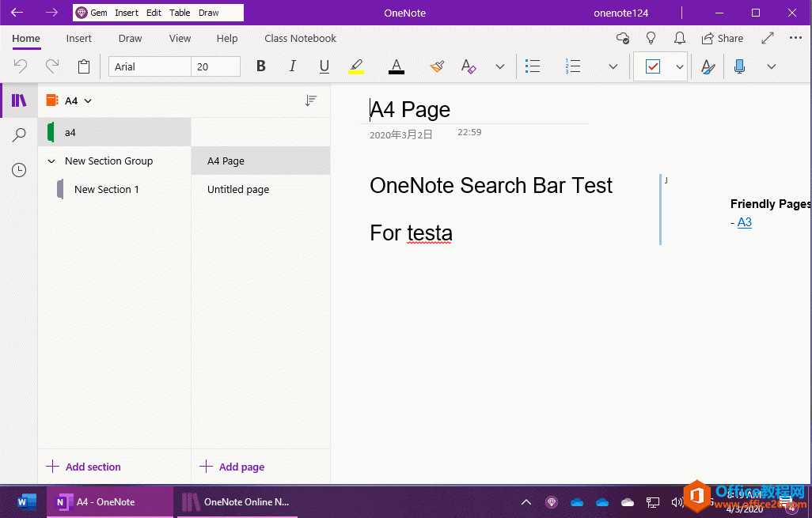Screen dimensions: 812x518
Task: Click the Bold formatting icon
Action: tap(260, 66)
